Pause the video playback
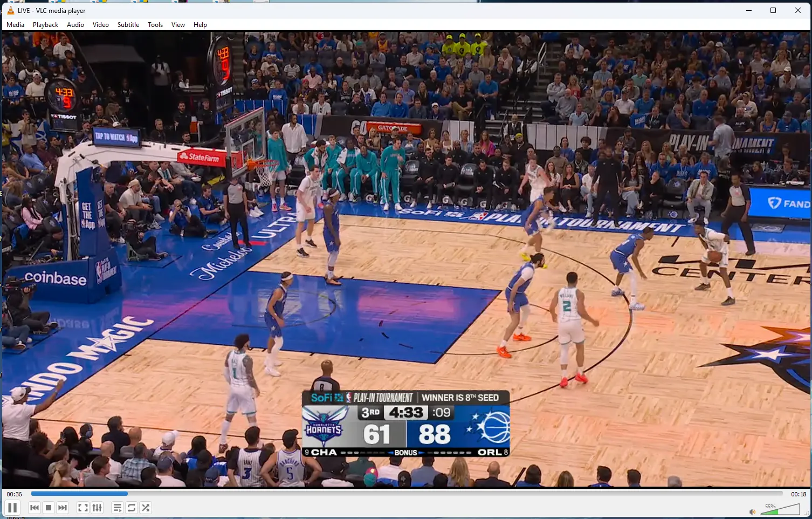 click(12, 508)
